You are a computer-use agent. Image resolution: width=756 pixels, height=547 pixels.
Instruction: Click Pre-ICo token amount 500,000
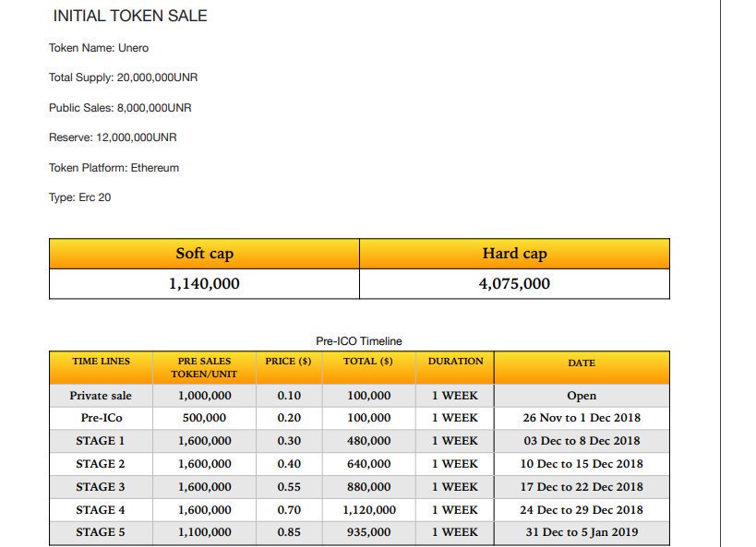[204, 418]
